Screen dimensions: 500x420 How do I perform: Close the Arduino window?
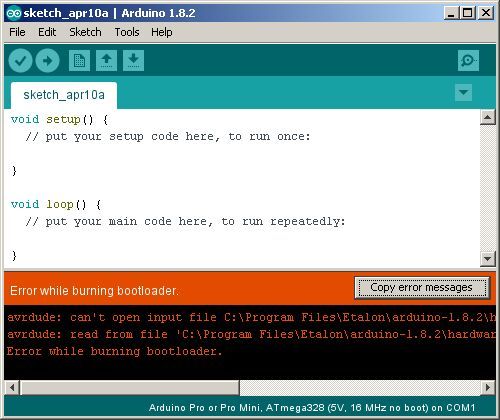[486, 13]
